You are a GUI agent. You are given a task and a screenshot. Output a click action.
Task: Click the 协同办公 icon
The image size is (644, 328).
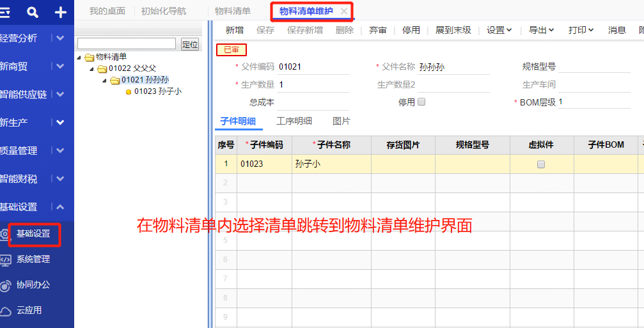(x=5, y=286)
